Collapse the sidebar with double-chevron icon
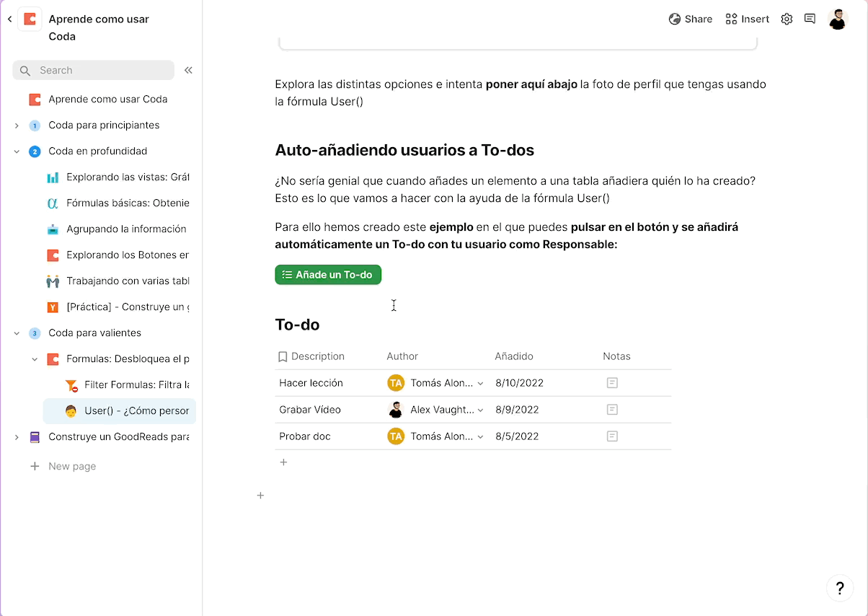 pyautogui.click(x=188, y=70)
